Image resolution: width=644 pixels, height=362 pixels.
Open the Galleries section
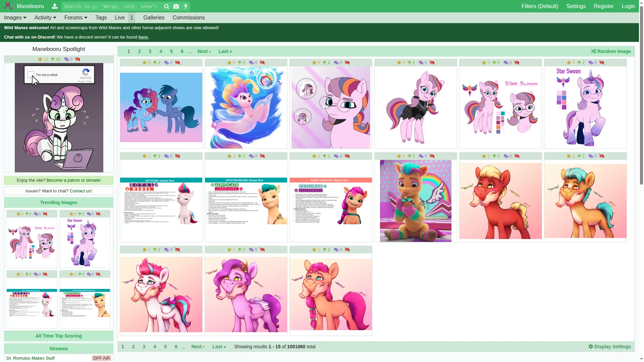pos(154,18)
